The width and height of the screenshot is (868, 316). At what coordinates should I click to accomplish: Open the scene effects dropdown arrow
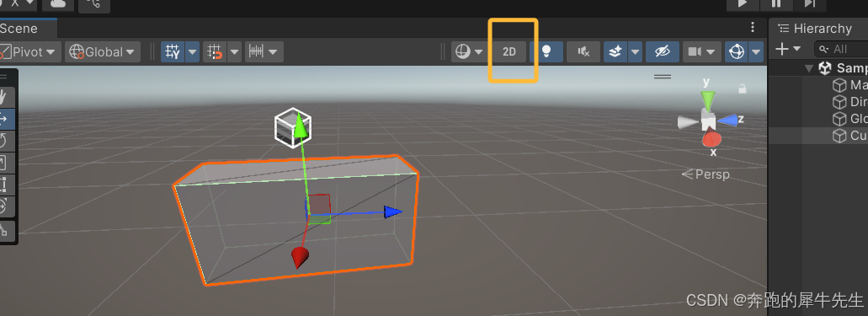[x=635, y=52]
